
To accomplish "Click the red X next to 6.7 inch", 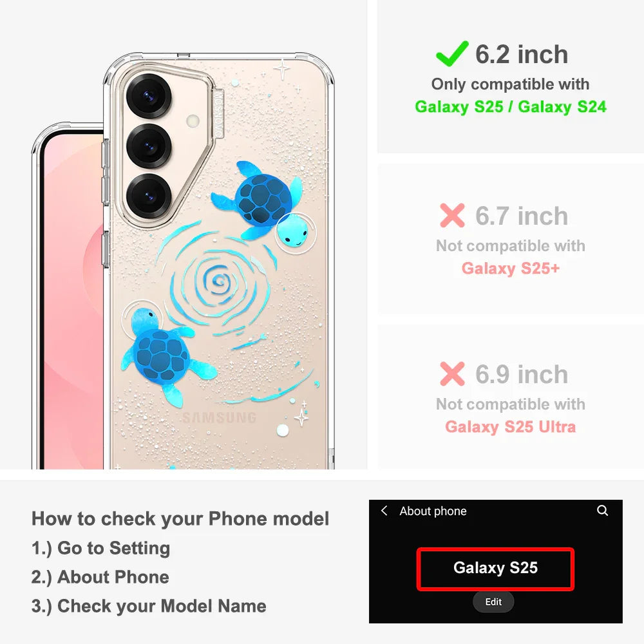I will [x=452, y=215].
